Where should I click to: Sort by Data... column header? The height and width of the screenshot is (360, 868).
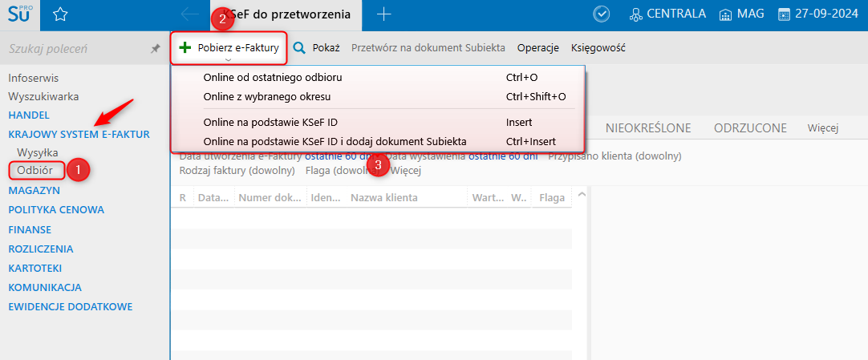(213, 197)
